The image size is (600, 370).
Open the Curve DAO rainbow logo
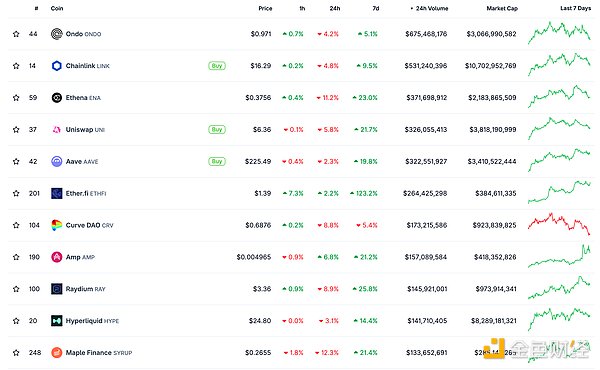click(x=57, y=225)
